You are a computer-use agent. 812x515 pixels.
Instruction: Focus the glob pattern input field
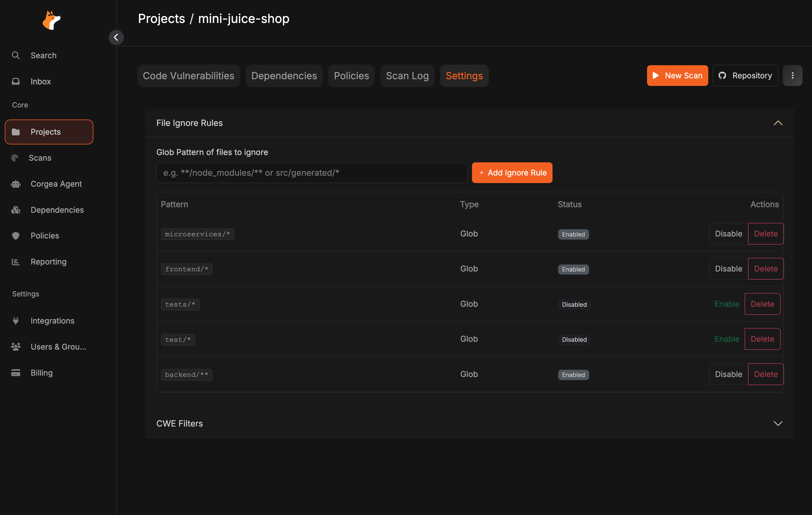click(311, 173)
